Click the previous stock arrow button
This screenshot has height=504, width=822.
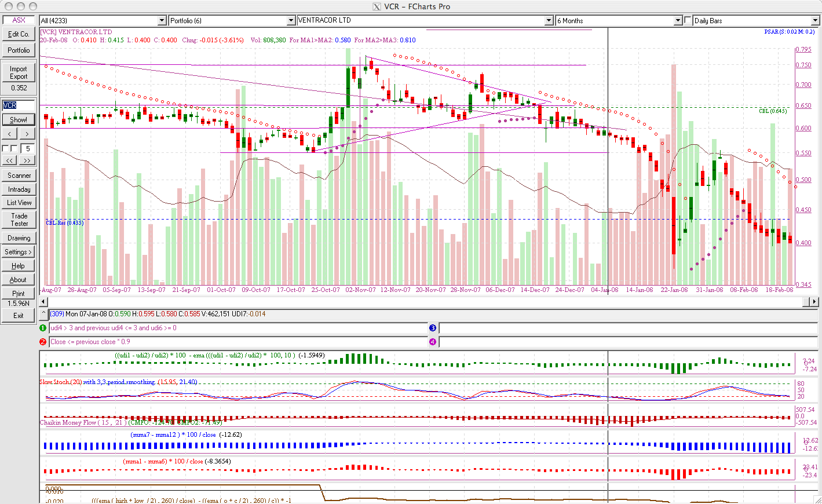10,134
